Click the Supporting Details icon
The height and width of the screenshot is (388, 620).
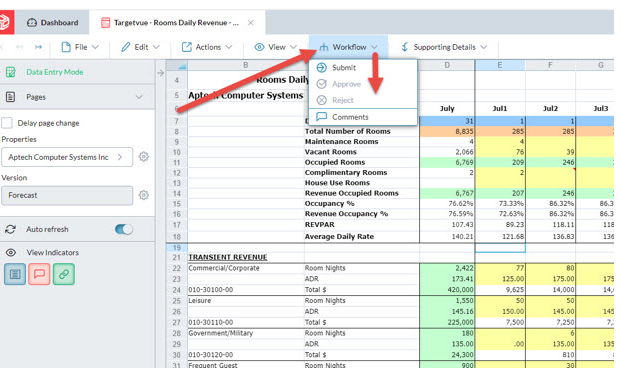click(404, 47)
